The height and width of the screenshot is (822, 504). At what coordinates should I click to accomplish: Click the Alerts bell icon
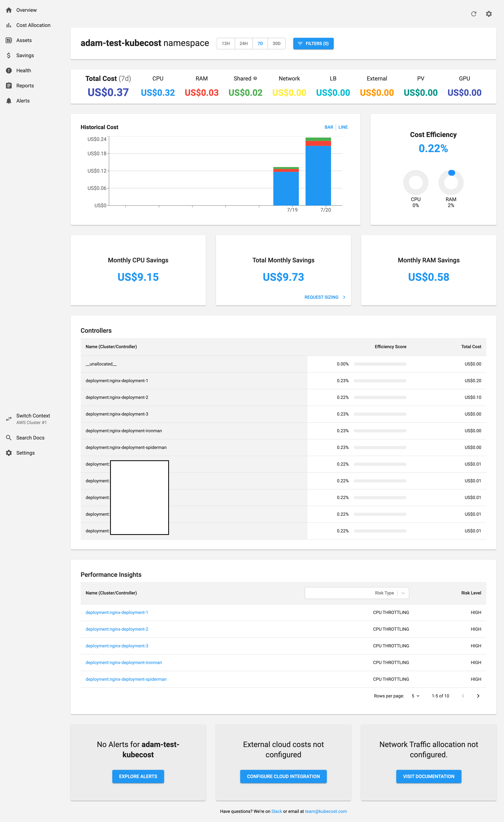coord(9,101)
